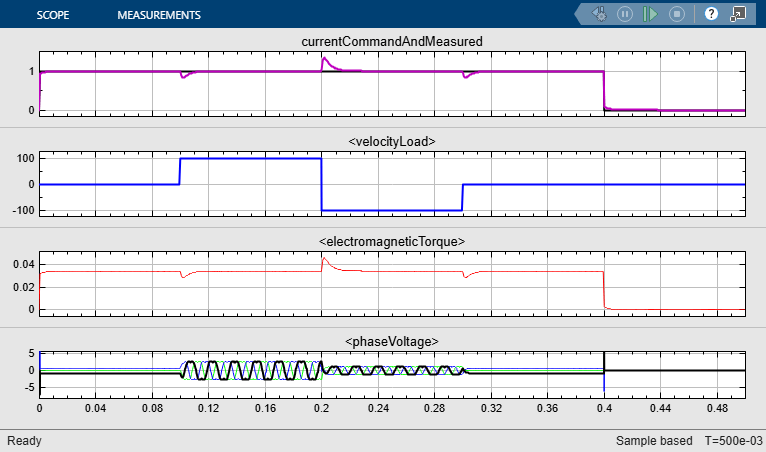The width and height of the screenshot is (766, 452).
Task: Click the Stop simulation button
Action: pyautogui.click(x=677, y=14)
